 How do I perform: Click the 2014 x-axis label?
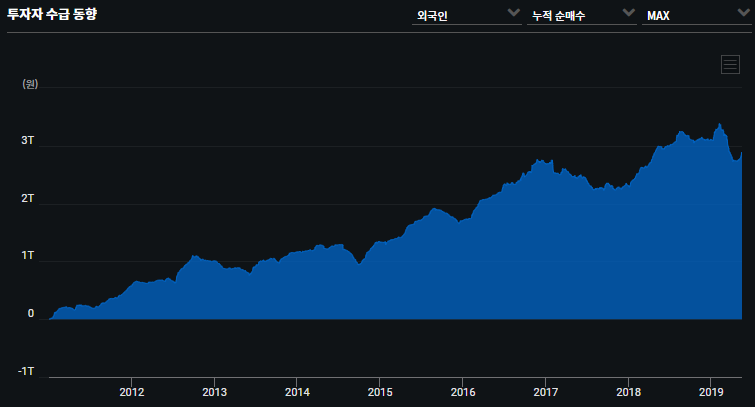coord(297,392)
